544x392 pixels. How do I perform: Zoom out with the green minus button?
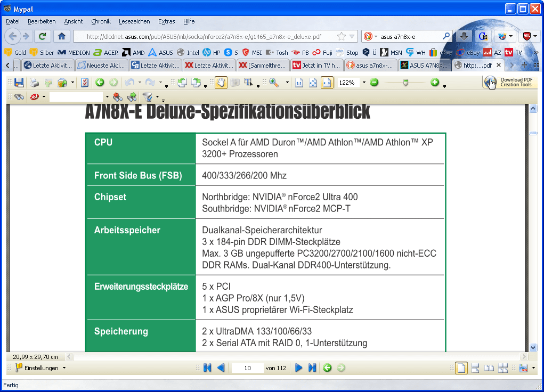click(x=374, y=83)
